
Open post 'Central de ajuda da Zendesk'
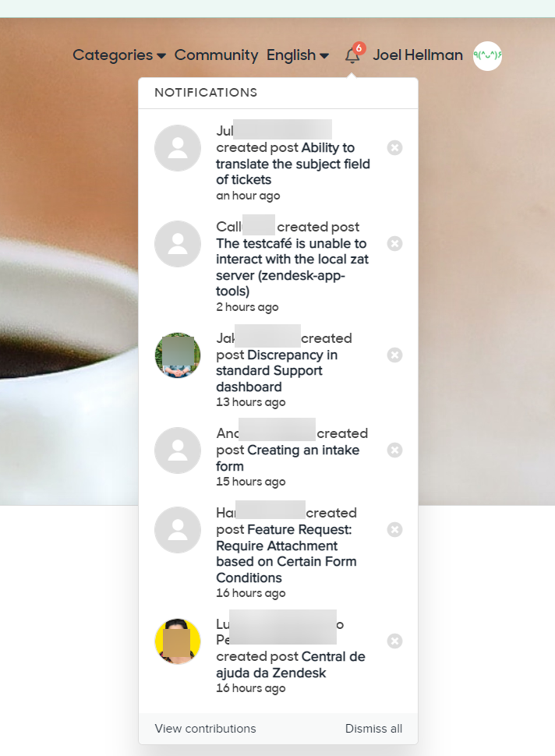pyautogui.click(x=290, y=665)
